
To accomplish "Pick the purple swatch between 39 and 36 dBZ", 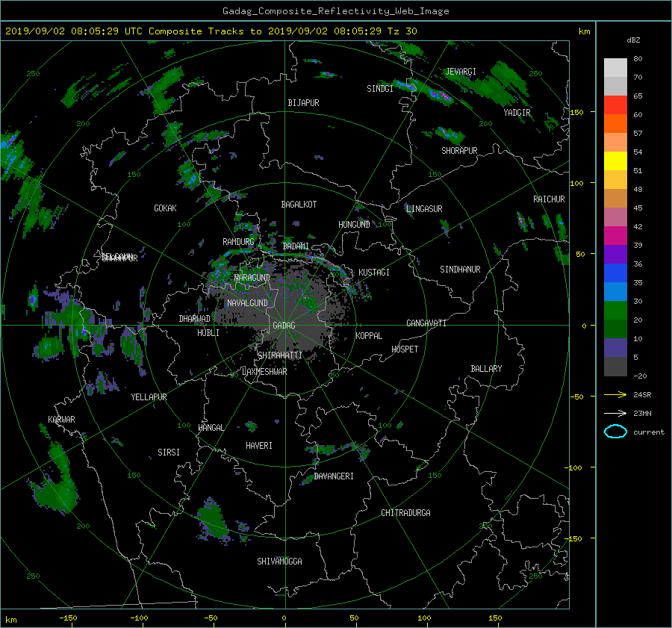I will tap(615, 254).
